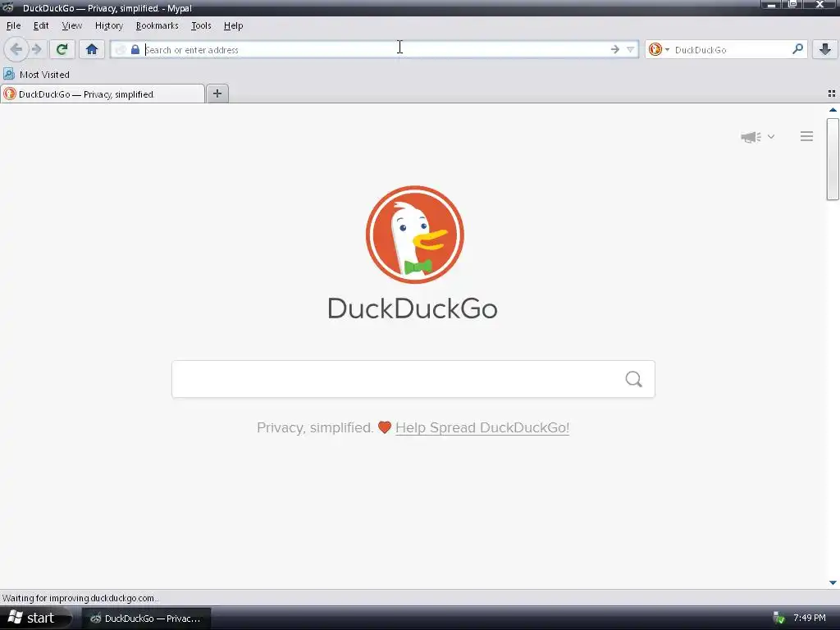
Task: Click the scrollbar up arrow
Action: (x=833, y=110)
